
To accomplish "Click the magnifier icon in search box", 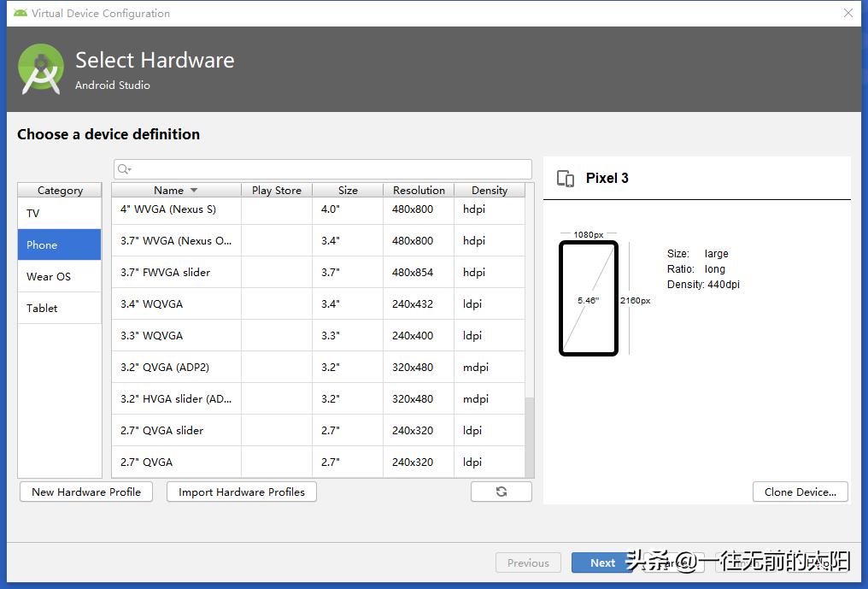I will point(125,168).
